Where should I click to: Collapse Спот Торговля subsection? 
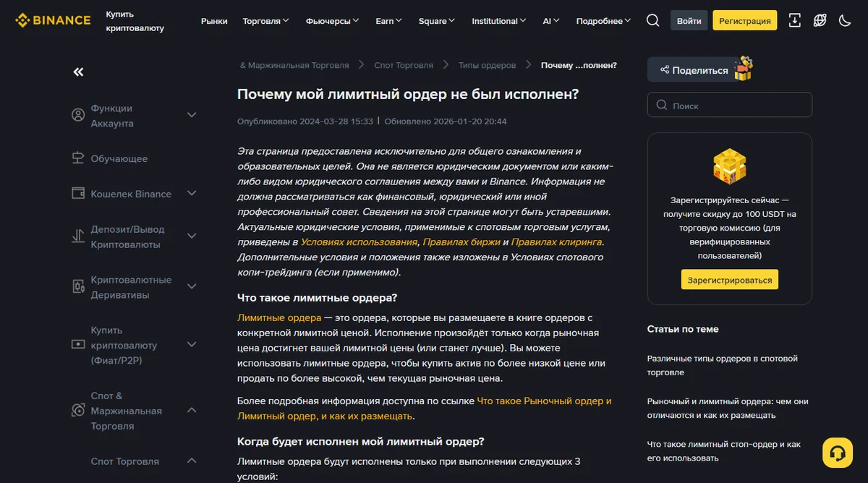192,461
